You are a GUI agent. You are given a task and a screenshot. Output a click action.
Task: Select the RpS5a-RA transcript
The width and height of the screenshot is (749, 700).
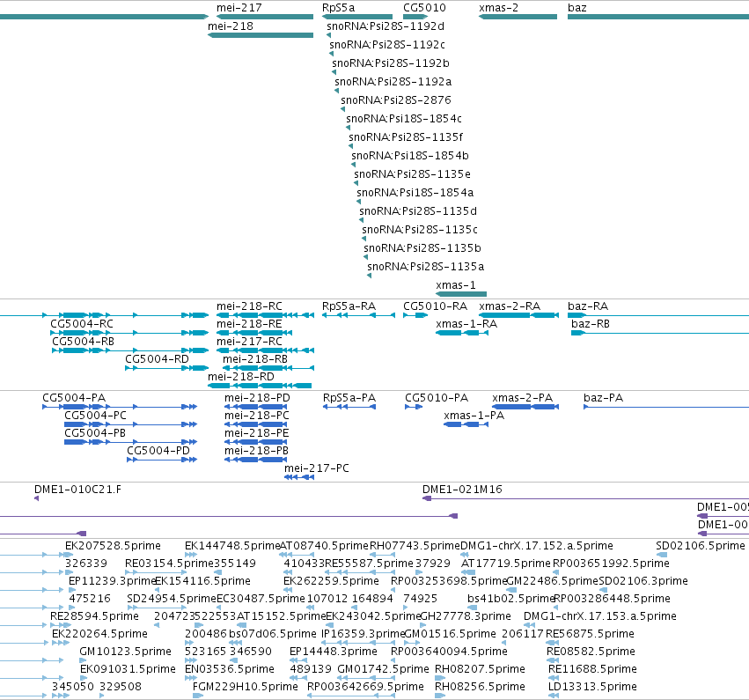tap(358, 315)
